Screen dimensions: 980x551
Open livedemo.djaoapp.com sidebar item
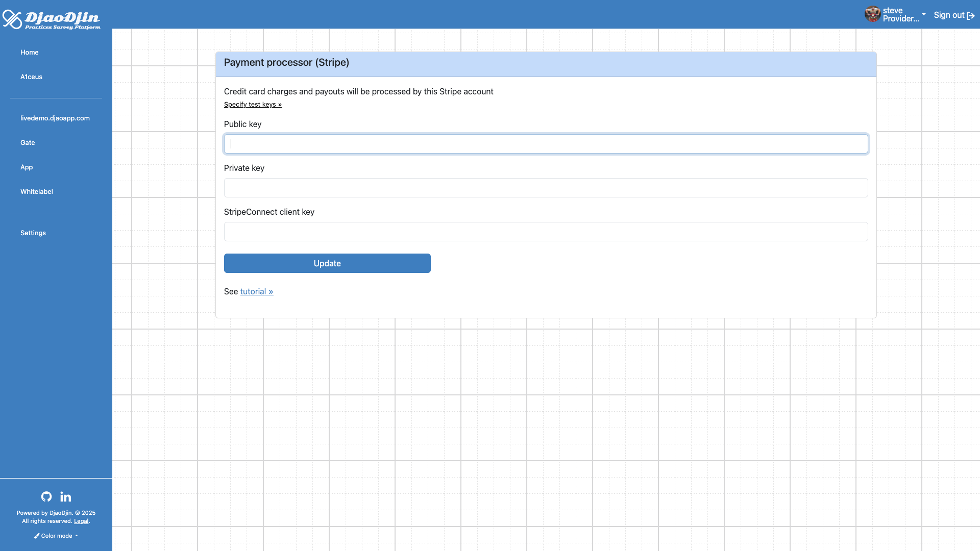[x=55, y=118]
